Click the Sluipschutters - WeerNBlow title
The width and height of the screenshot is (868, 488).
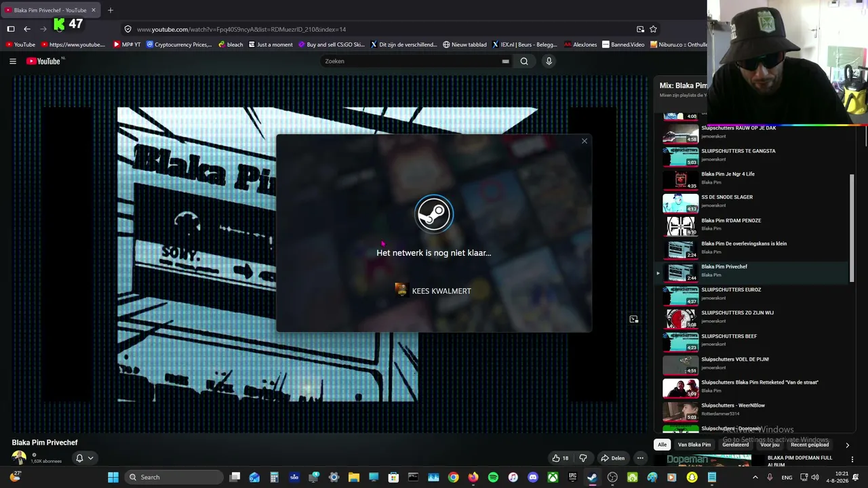coord(733,405)
